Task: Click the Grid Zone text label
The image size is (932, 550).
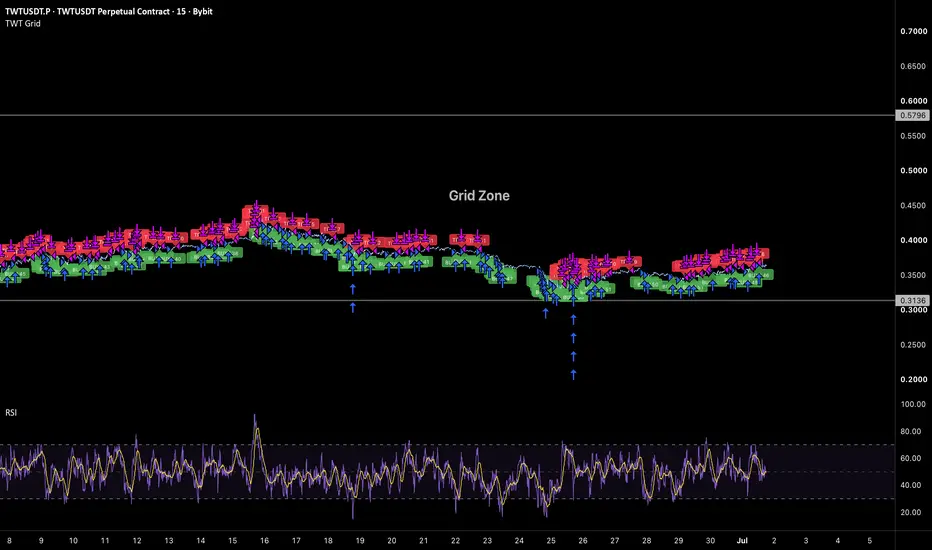Action: 479,196
